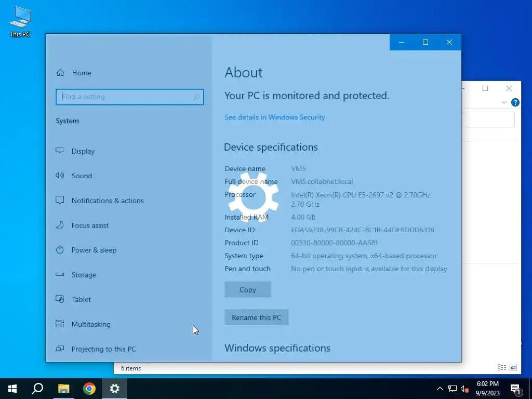Select the Sound settings item

(74, 176)
